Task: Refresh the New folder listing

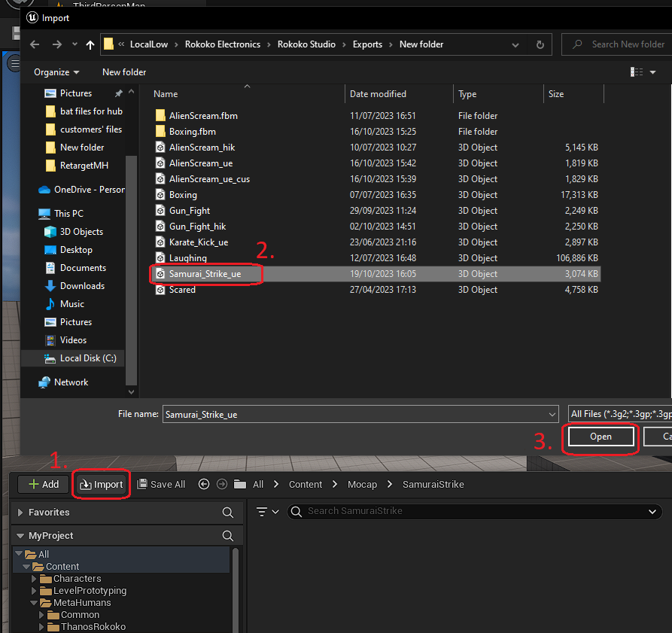Action: tap(540, 44)
